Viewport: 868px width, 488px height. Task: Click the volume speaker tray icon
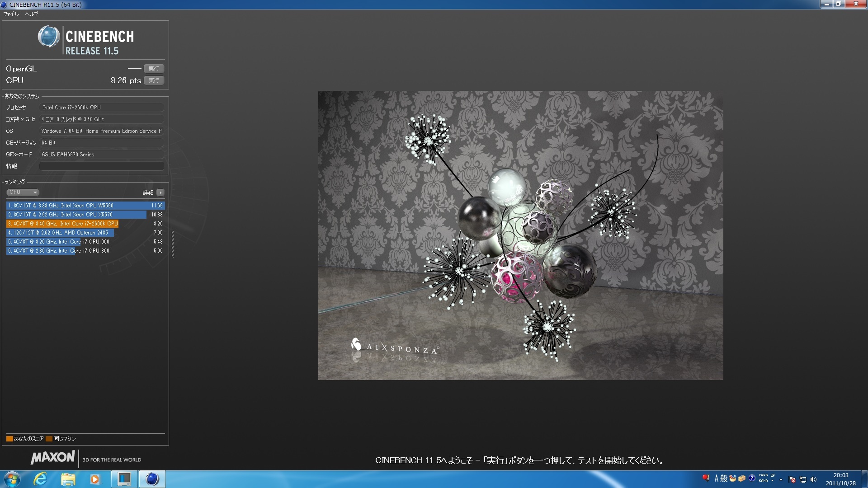[x=814, y=479]
